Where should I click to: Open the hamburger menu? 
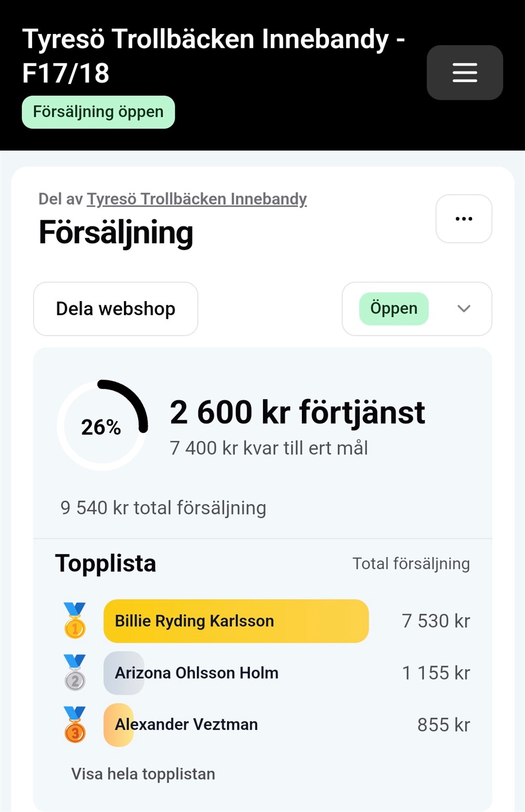coord(465,72)
